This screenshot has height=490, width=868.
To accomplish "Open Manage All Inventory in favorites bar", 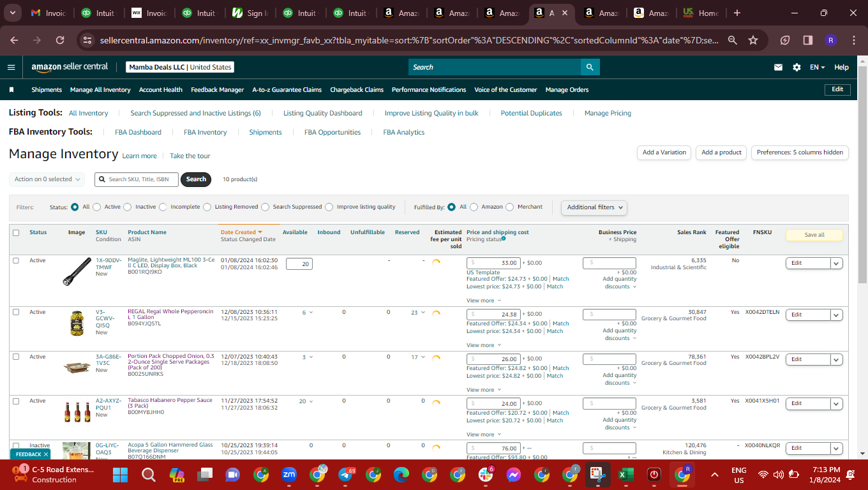I will (100, 90).
